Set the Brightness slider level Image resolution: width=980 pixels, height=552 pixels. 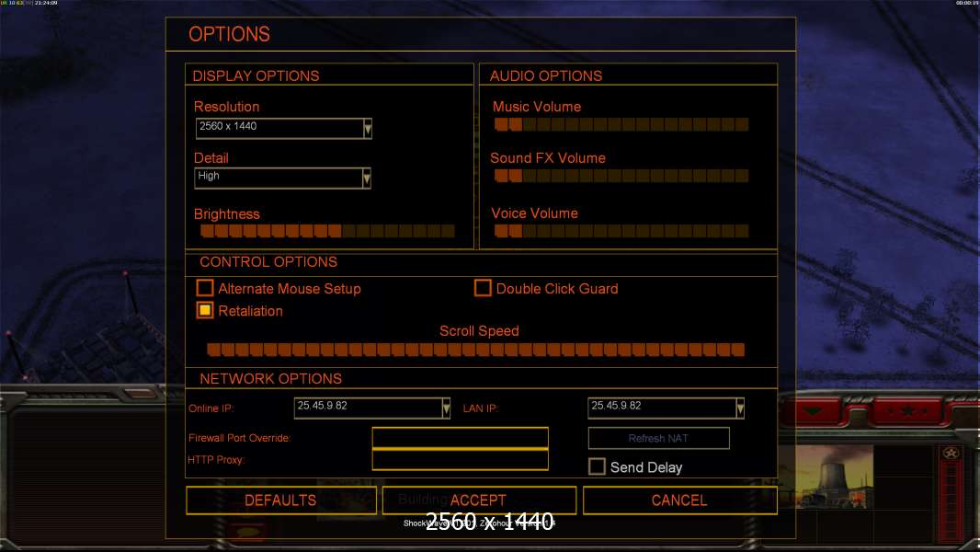(x=327, y=231)
